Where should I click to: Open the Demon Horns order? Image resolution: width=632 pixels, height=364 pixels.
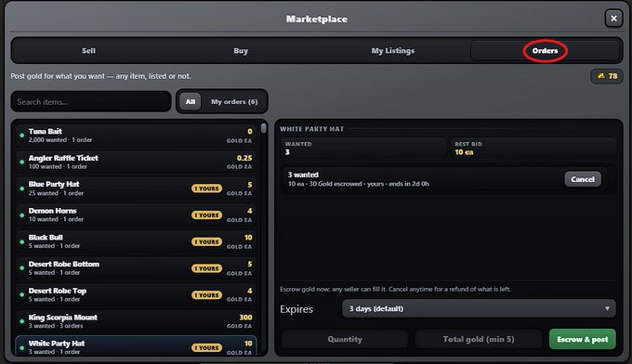tap(137, 215)
